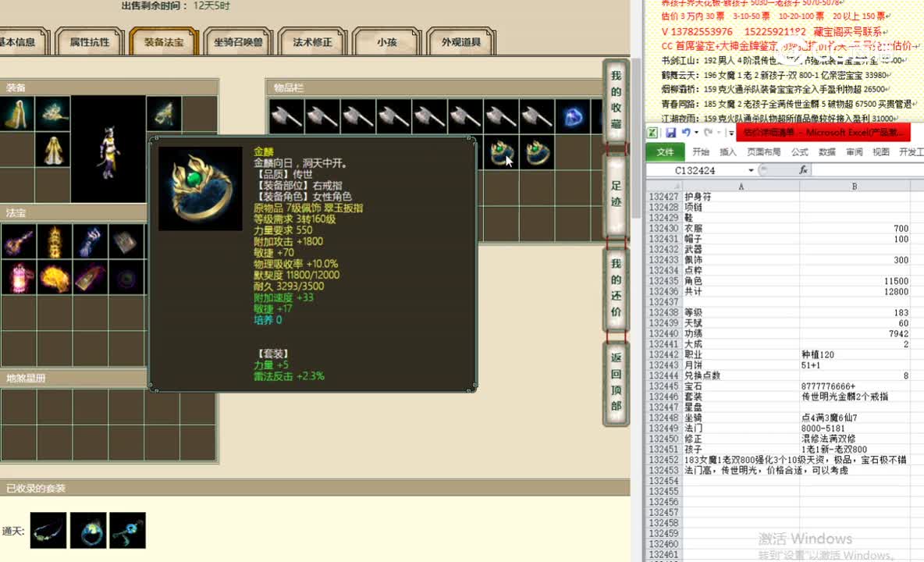The height and width of the screenshot is (562, 924).
Task: Click the 通天 set blue key-shaped accessory icon
Action: (127, 530)
